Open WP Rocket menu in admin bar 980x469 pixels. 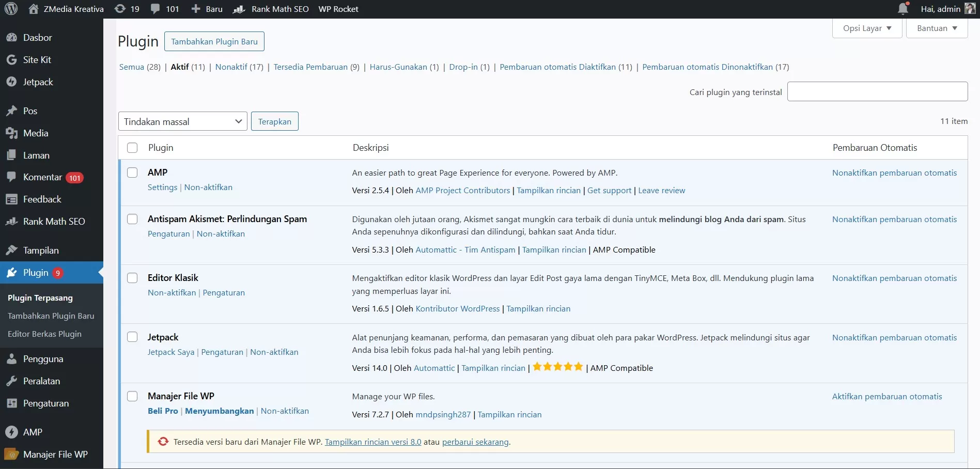tap(338, 9)
